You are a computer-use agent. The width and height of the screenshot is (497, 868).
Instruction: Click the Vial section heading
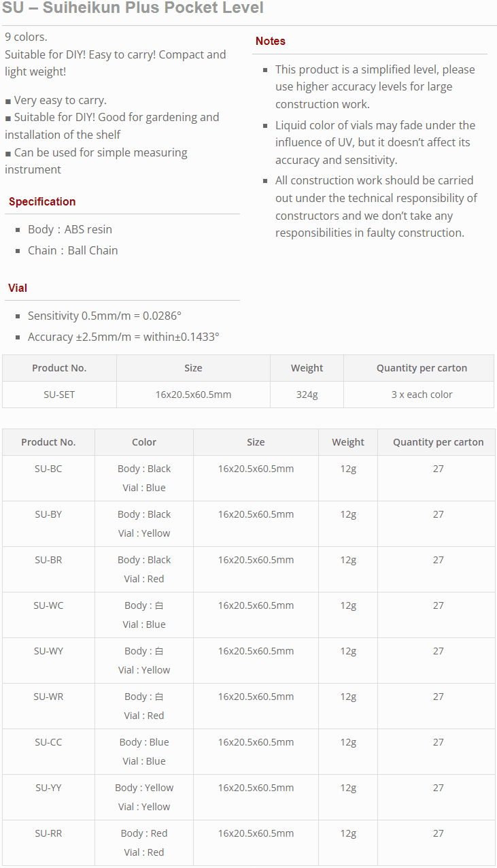(x=18, y=288)
